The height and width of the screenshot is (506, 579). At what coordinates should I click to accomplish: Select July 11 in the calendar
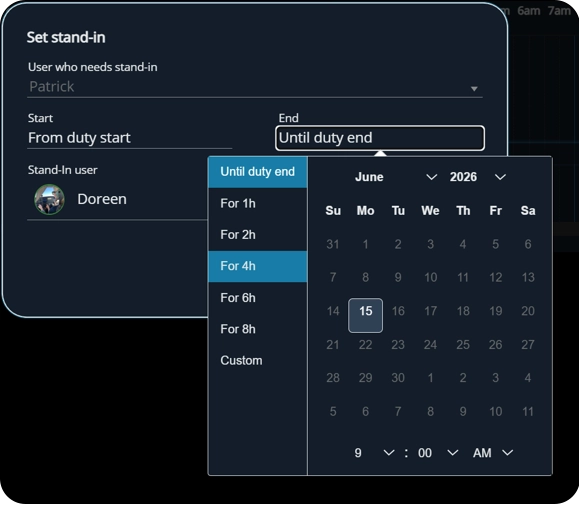click(528, 412)
